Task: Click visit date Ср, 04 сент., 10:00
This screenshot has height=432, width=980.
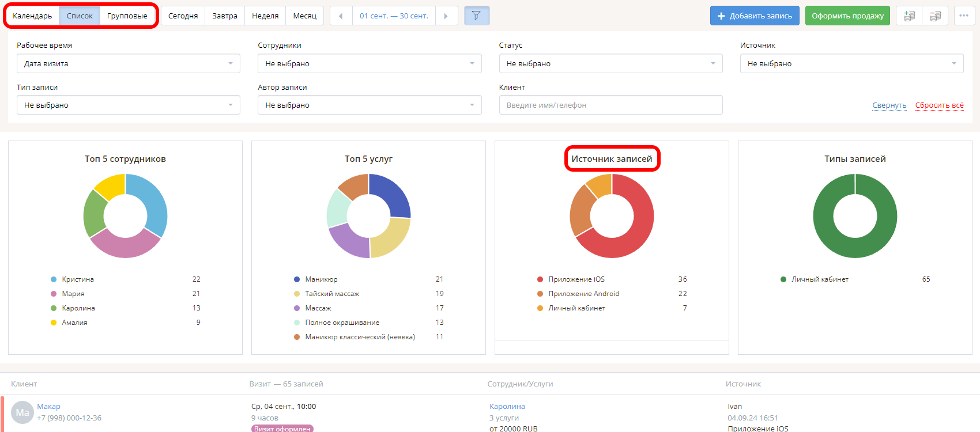Action: click(284, 407)
